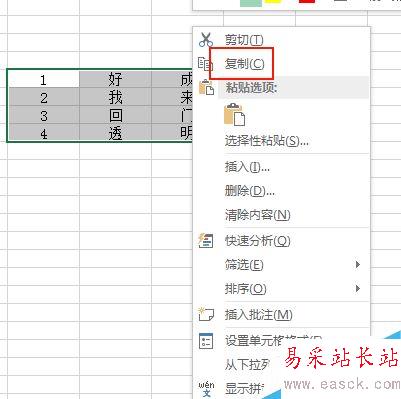
Task: Expand the arrow next to 筛选(E)
Action: coord(358,265)
